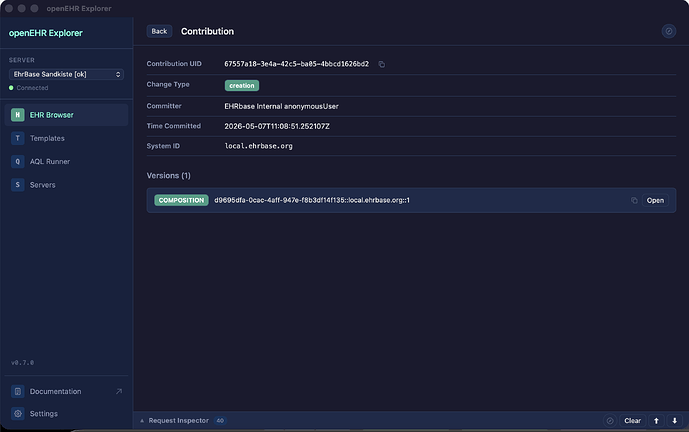Click the Settings gear icon
Viewport: 689px width, 432px height.
18,414
